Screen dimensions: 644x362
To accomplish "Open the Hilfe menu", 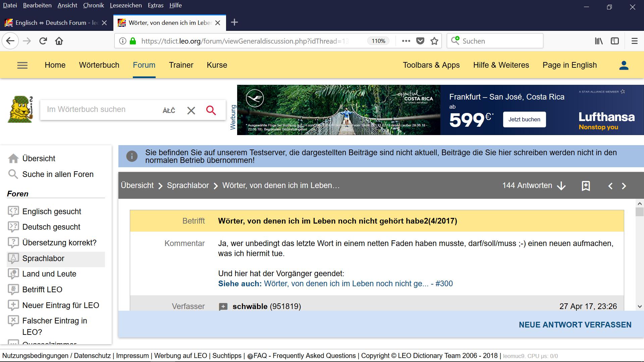I will point(175,5).
